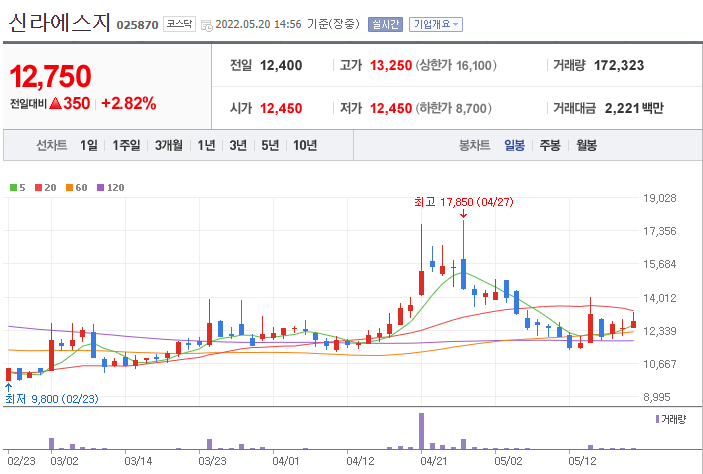Select the 1일 line chart tab
This screenshot has height=474, width=703.
(x=89, y=145)
